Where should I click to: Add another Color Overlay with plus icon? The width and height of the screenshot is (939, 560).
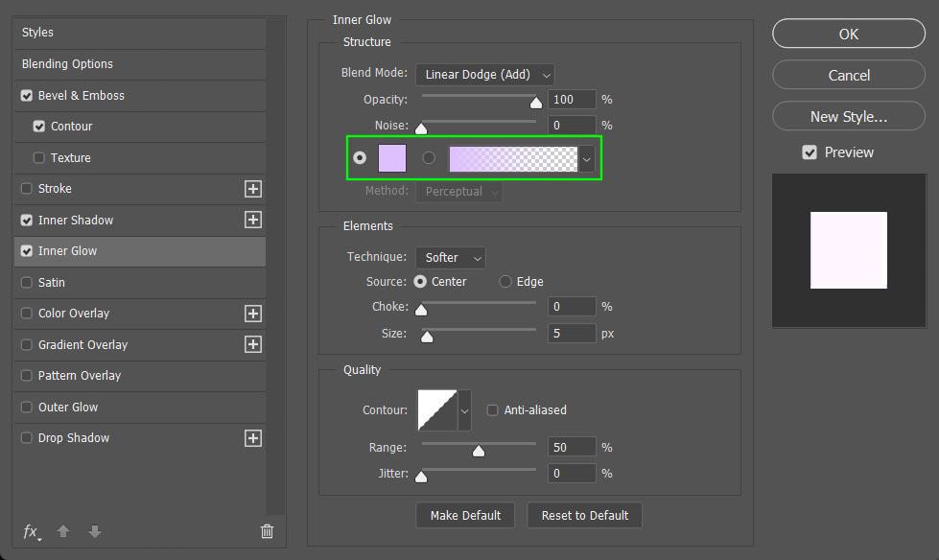point(252,314)
